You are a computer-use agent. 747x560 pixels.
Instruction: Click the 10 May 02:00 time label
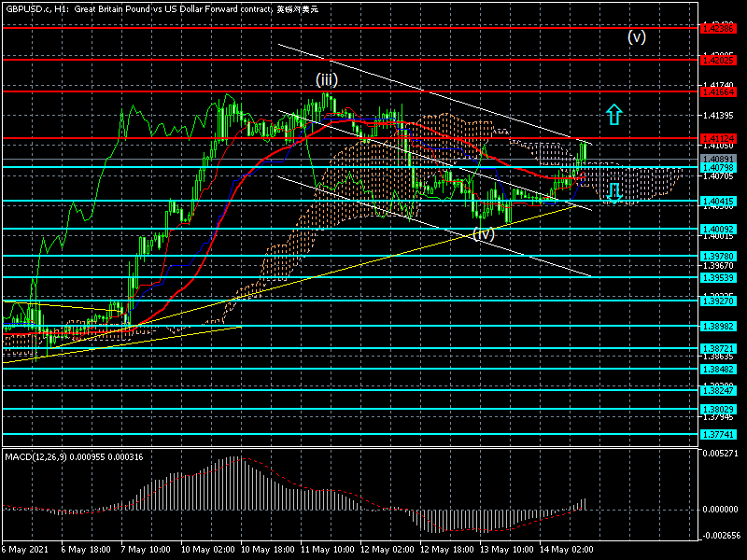(x=207, y=550)
